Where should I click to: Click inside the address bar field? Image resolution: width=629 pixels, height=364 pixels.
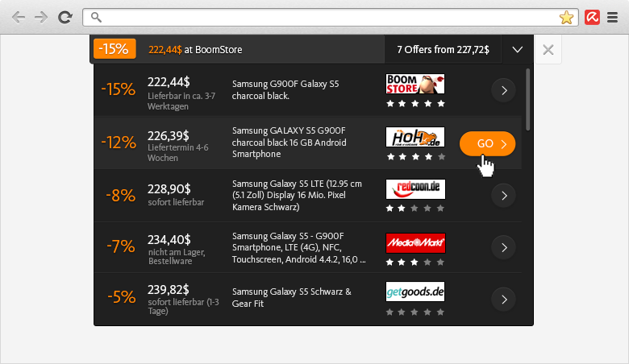click(x=331, y=17)
